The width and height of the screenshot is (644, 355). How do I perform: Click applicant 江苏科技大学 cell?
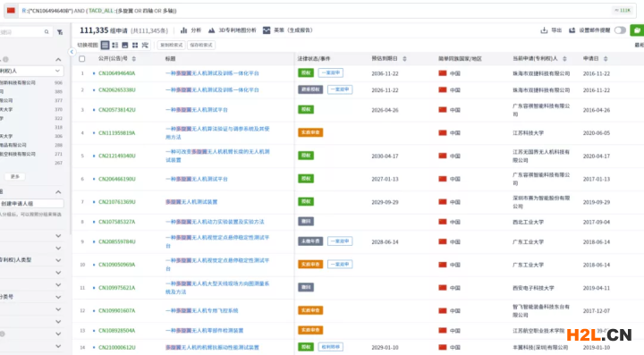click(x=528, y=133)
